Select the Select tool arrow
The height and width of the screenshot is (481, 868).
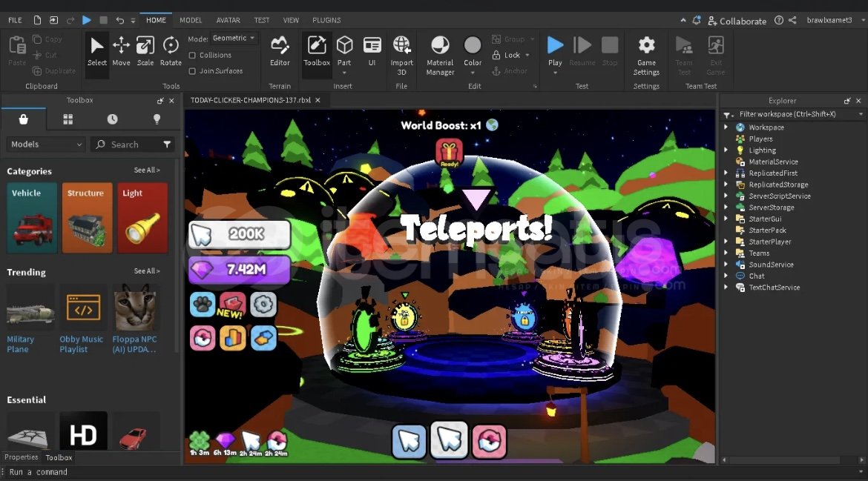pos(97,51)
